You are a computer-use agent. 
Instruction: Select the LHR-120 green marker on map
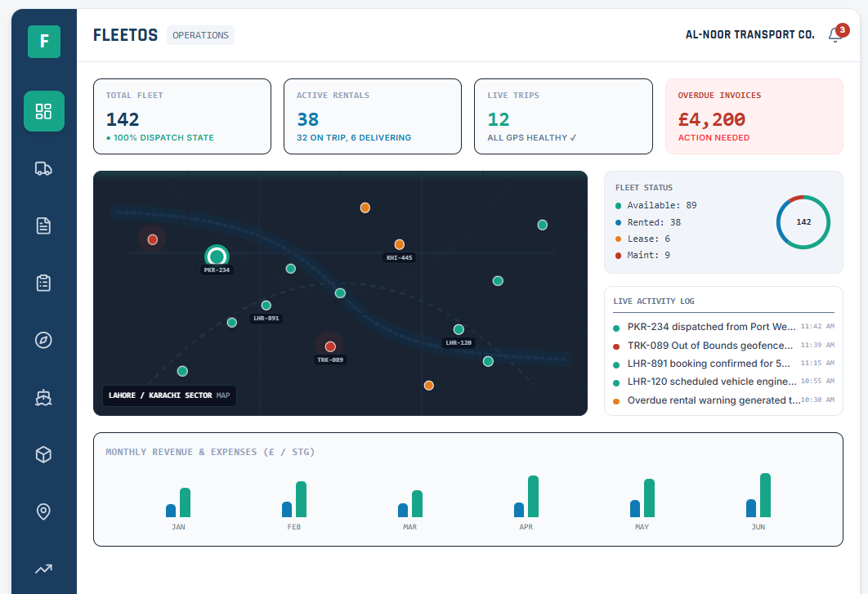coord(459,329)
